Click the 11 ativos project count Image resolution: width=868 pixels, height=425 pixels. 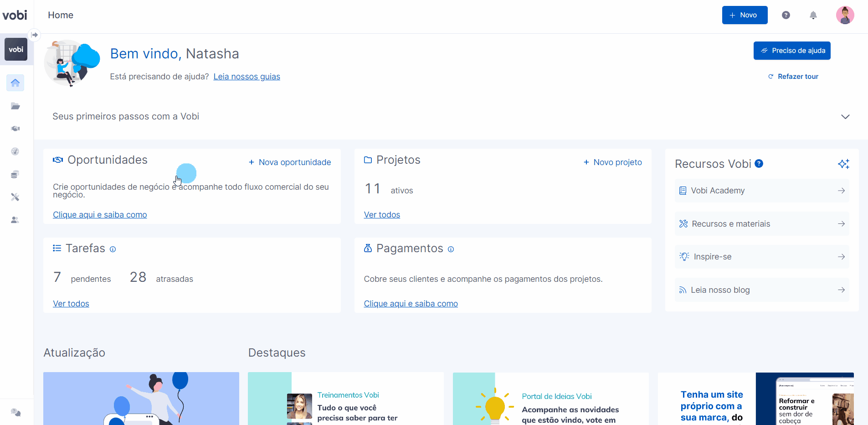tap(389, 189)
